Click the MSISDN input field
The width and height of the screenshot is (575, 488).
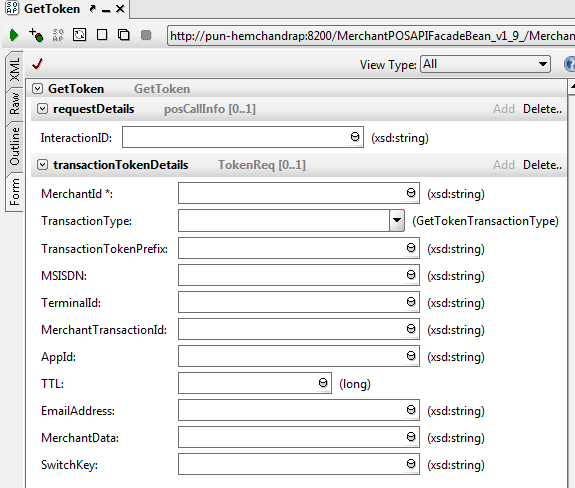(x=299, y=275)
